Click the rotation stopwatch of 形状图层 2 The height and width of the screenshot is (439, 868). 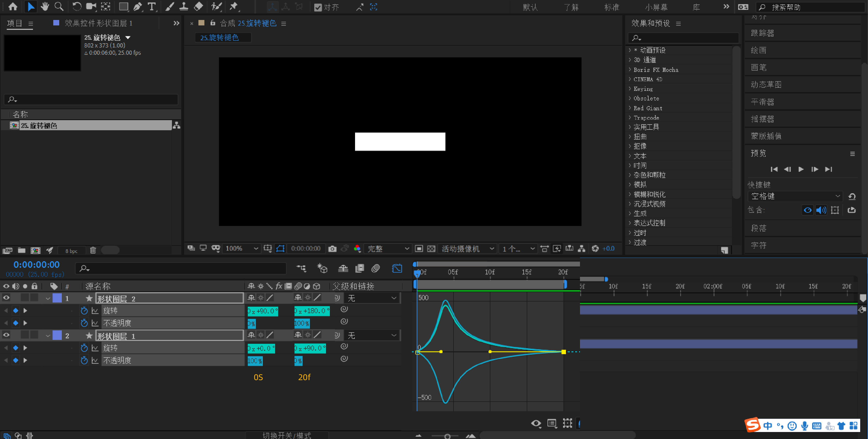pos(84,310)
